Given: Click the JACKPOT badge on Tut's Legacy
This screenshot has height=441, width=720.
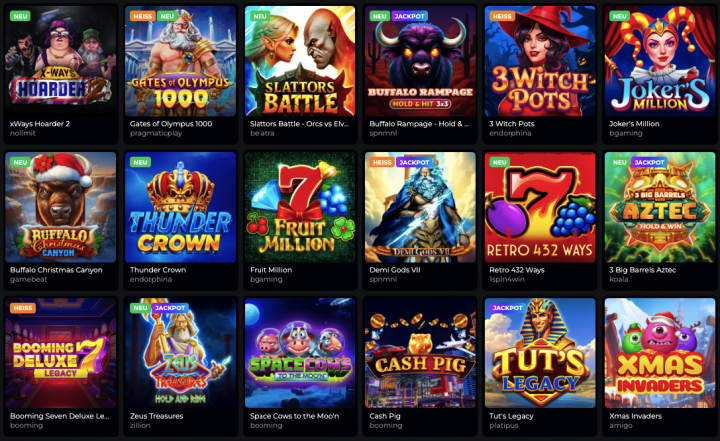Looking at the screenshot, I should (x=507, y=308).
